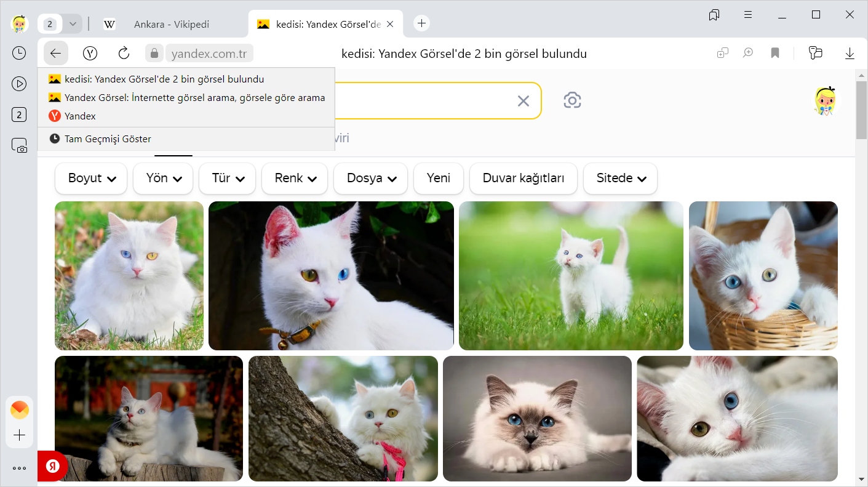Open the Sitede filter dropdown

click(620, 179)
